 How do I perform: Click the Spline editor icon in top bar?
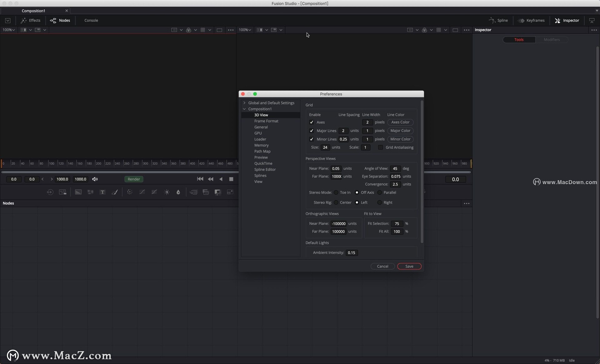point(492,20)
